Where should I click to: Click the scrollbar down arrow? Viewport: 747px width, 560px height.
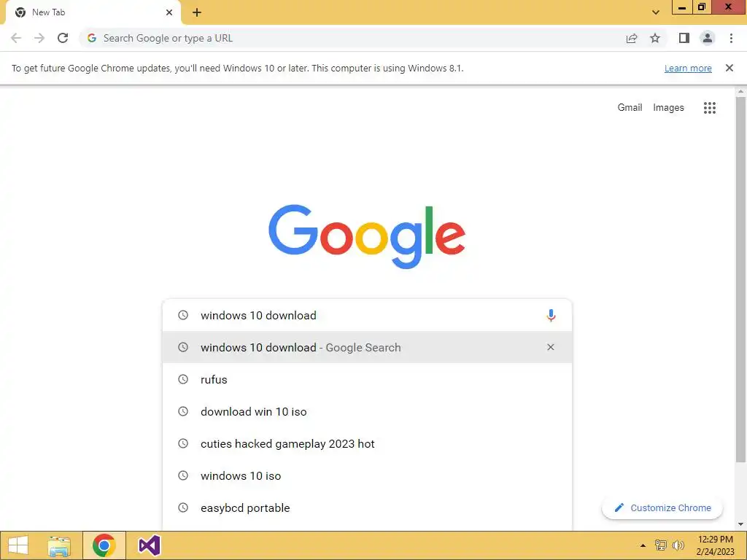pos(741,524)
